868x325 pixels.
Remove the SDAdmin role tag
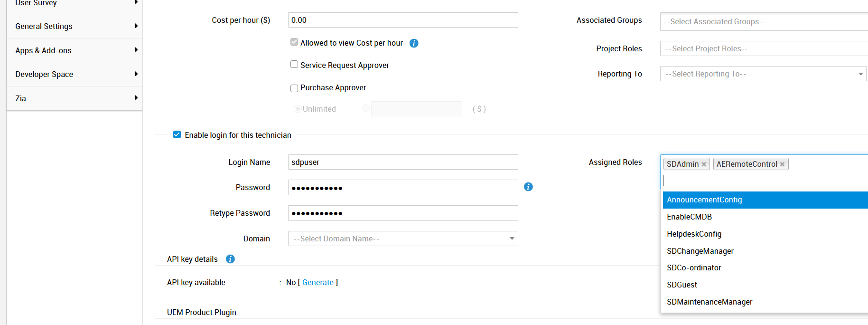[704, 164]
